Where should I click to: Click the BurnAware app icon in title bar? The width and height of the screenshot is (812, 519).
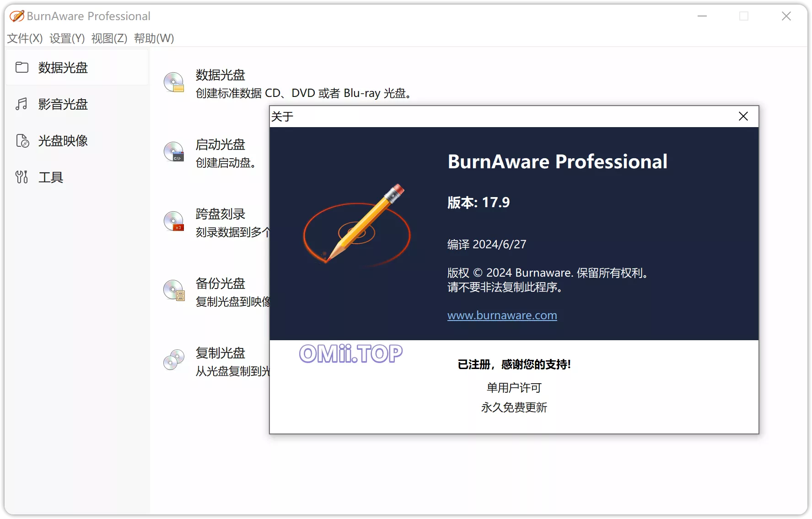coord(17,16)
